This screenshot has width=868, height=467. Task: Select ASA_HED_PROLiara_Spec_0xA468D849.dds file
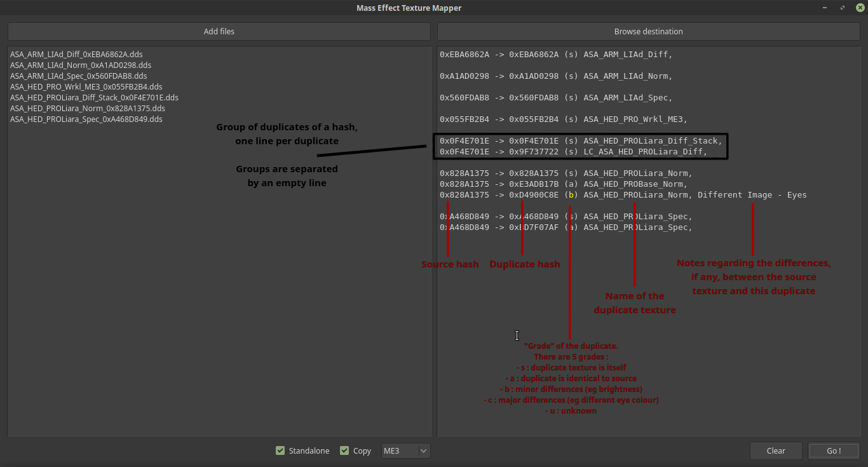[86, 119]
